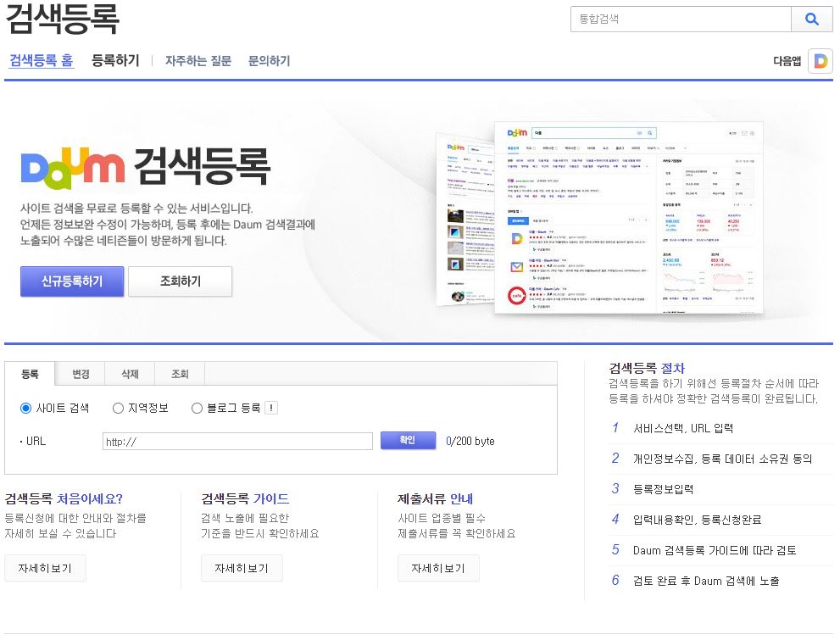Image resolution: width=840 pixels, height=640 pixels.
Task: Switch to the 변경 tab
Action: point(81,374)
